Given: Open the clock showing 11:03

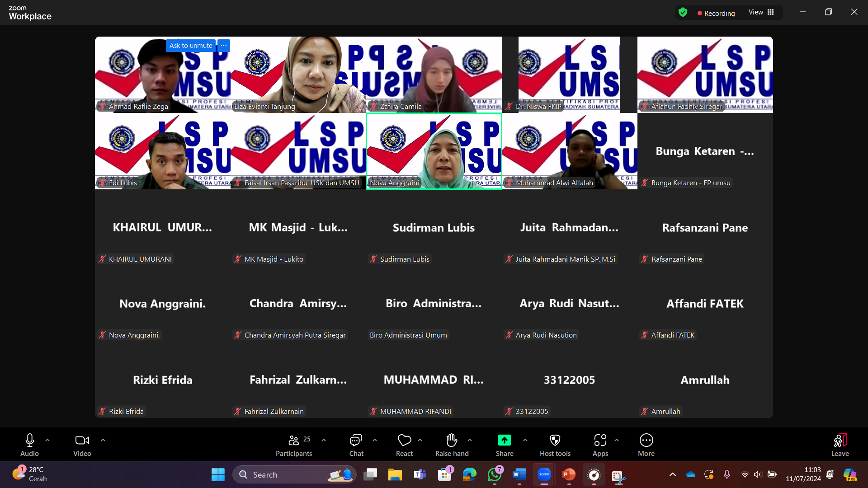Looking at the screenshot, I should click(803, 474).
